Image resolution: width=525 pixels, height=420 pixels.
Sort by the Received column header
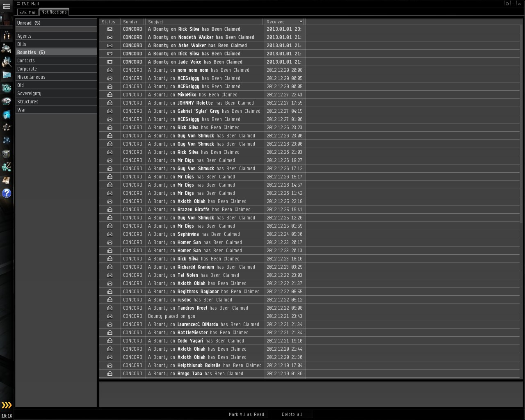284,22
